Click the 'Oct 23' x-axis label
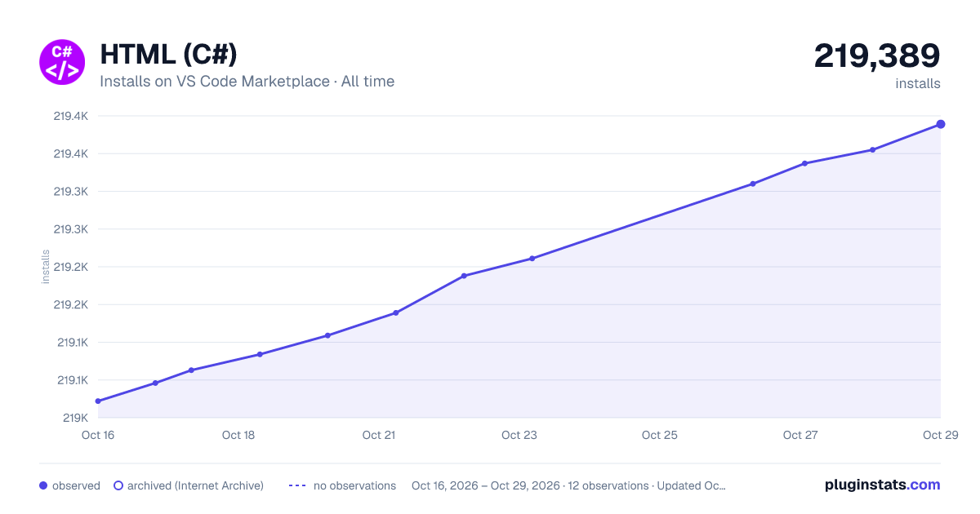The image size is (980, 514). (x=519, y=435)
